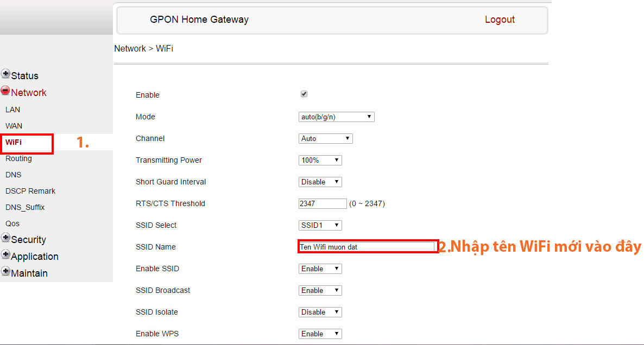644x345 pixels.
Task: Open the LAN menu item
Action: [x=12, y=110]
